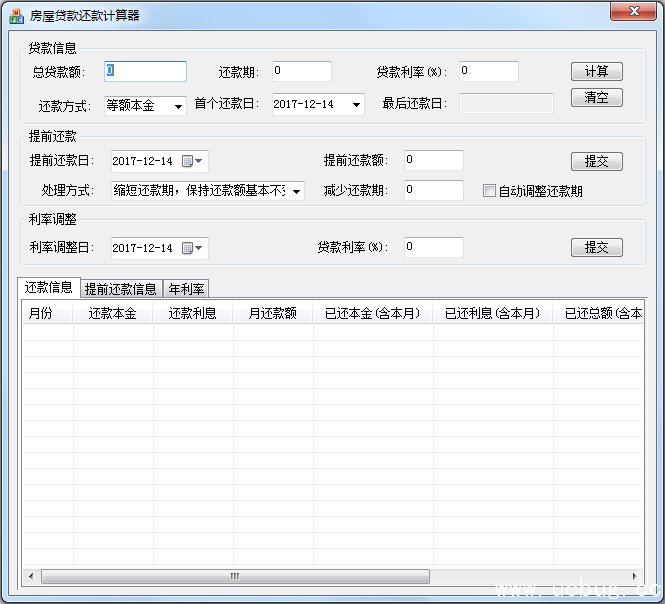Click the app icon in title bar

point(17,15)
